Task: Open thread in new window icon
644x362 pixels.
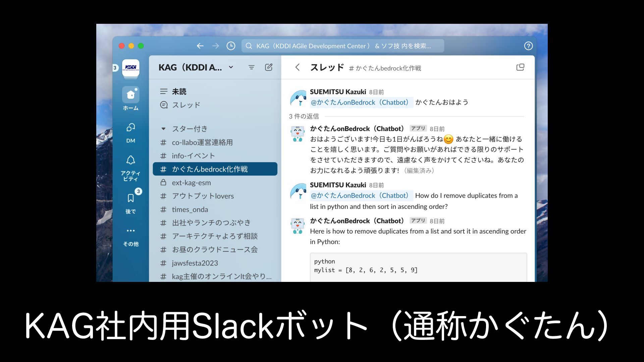Action: 520,67
